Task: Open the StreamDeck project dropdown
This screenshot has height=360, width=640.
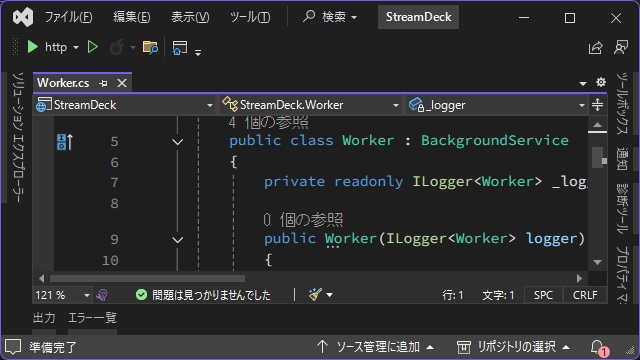Action: [x=124, y=105]
